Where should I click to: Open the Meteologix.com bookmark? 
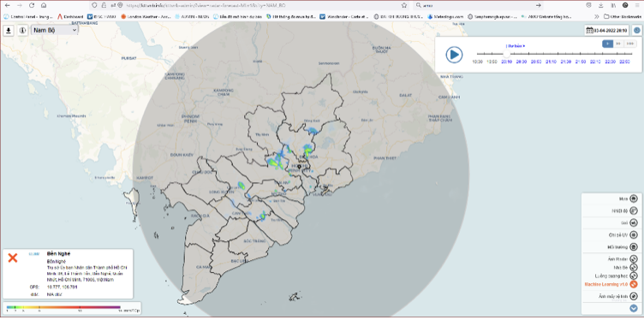click(445, 17)
